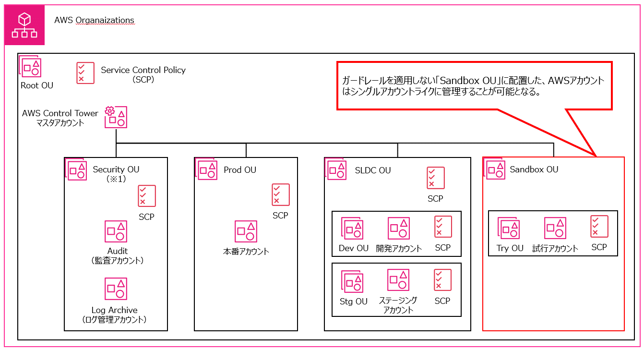Click the SCP icon in the Stg OU row
Screen dimensions: 644x350
click(x=443, y=280)
